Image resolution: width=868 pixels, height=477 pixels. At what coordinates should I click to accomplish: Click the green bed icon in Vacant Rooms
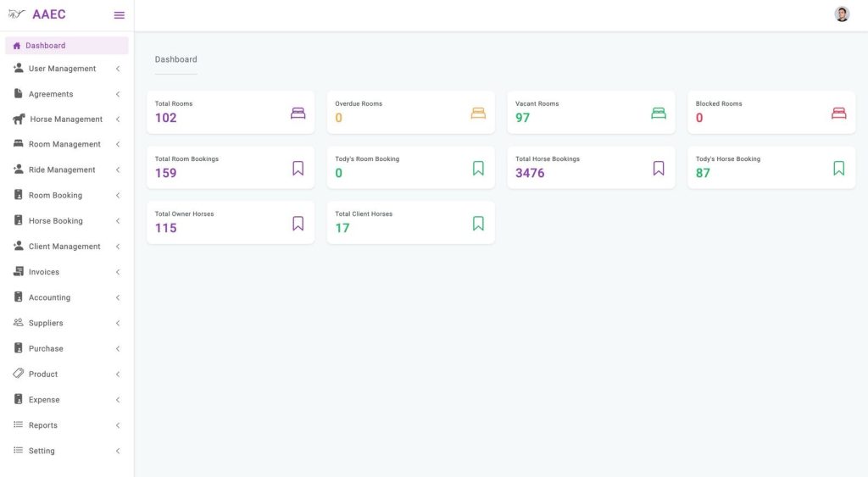tap(659, 113)
